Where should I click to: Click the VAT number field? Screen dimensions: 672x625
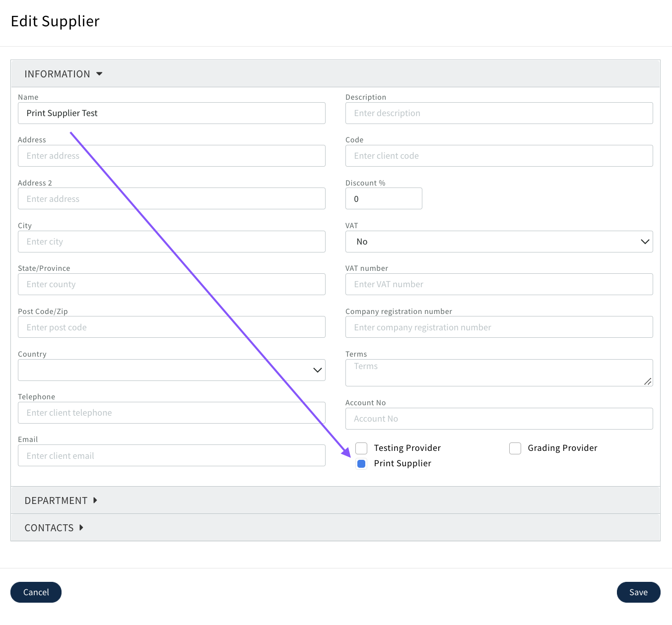[499, 284]
